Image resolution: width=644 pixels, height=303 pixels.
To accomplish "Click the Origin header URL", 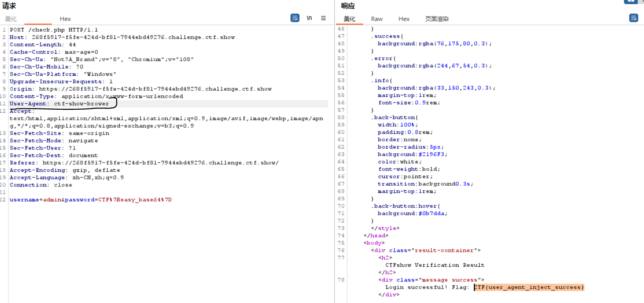I will tap(155, 89).
